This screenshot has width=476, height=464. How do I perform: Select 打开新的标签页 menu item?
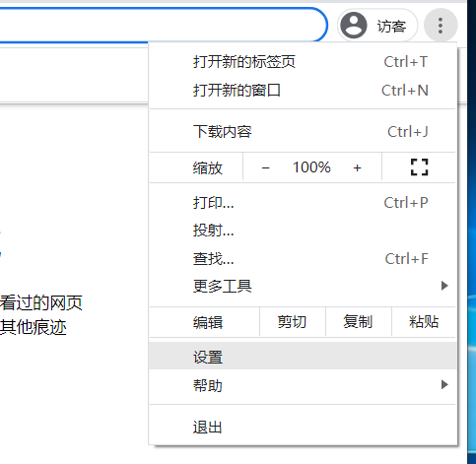coord(303,62)
